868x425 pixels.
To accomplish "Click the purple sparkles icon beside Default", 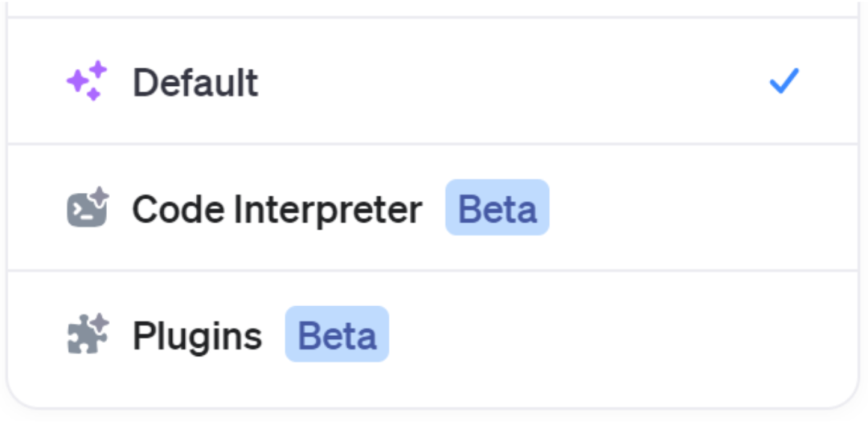I will click(87, 81).
